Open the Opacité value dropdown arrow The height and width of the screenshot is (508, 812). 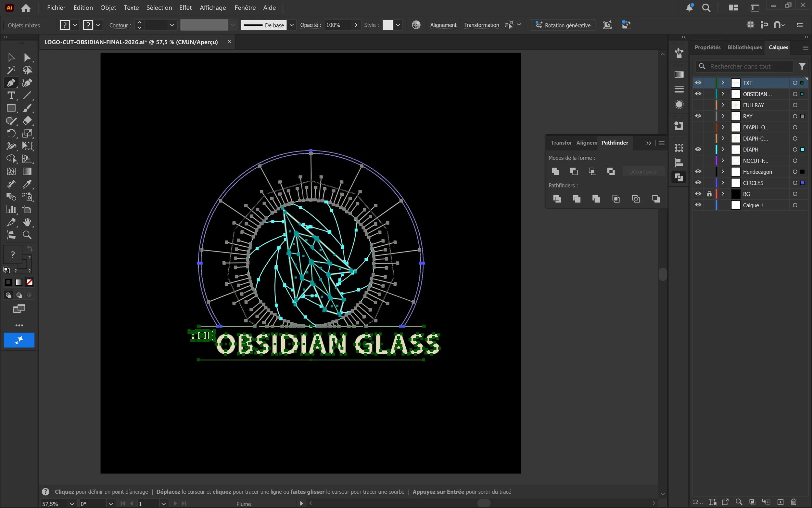(x=356, y=25)
